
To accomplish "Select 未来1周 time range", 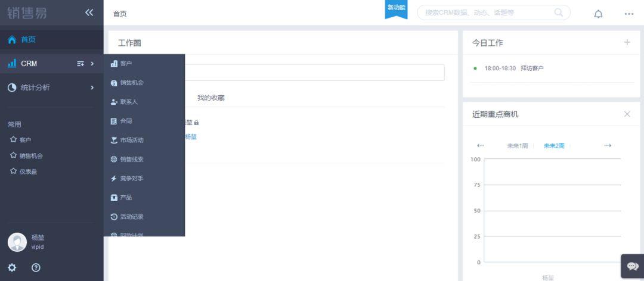I will tap(518, 146).
